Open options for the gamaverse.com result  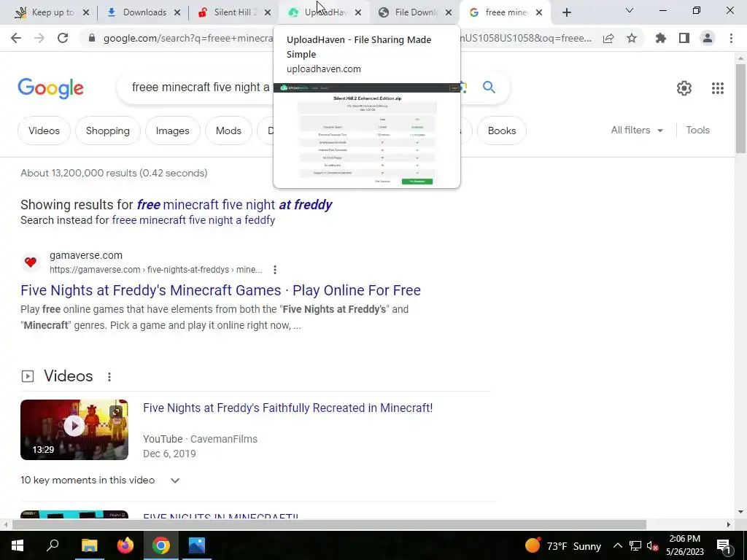pos(275,270)
